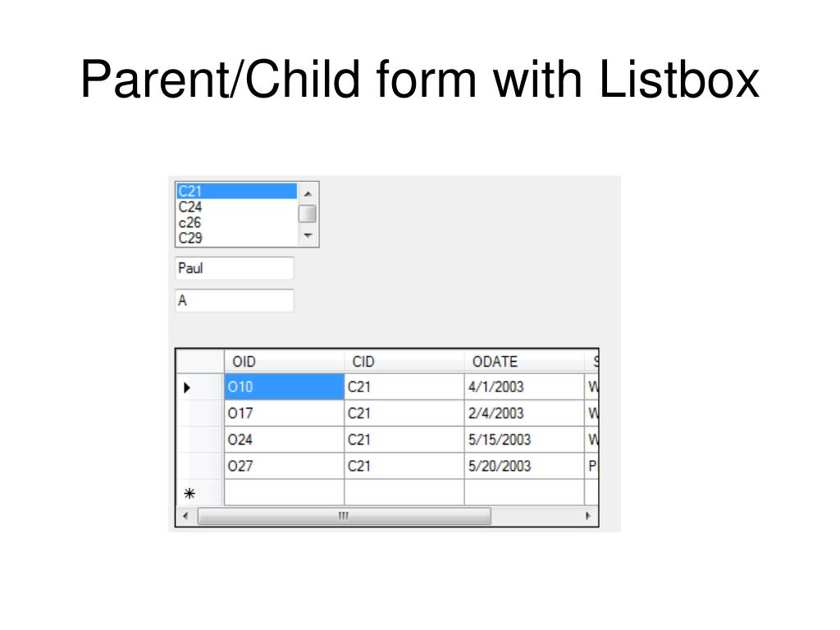
Task: Select c26 in the listbox
Action: click(236, 222)
